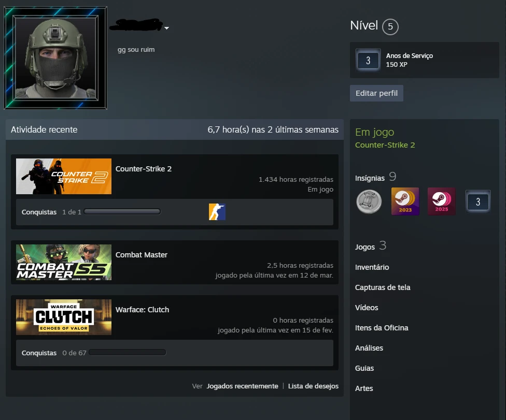Click the silver community badge icon
This screenshot has width=506, height=420.
point(369,201)
